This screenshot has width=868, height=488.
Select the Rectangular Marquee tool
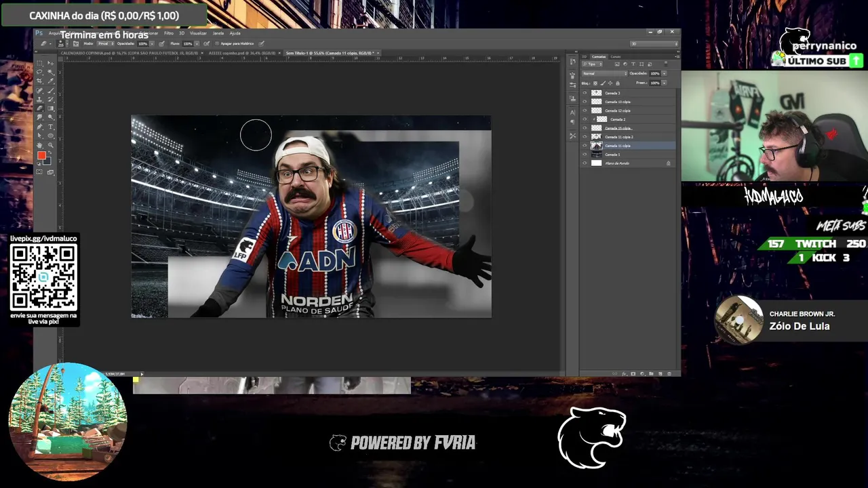coord(39,62)
